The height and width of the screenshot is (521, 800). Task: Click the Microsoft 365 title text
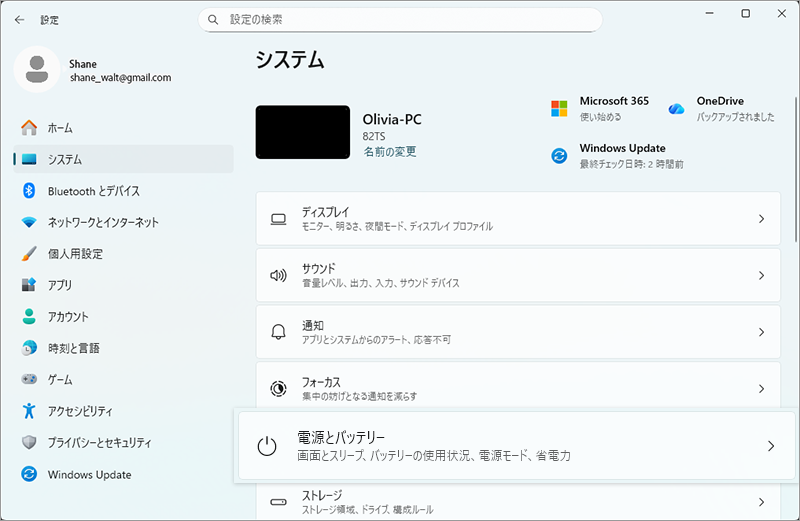(x=614, y=101)
